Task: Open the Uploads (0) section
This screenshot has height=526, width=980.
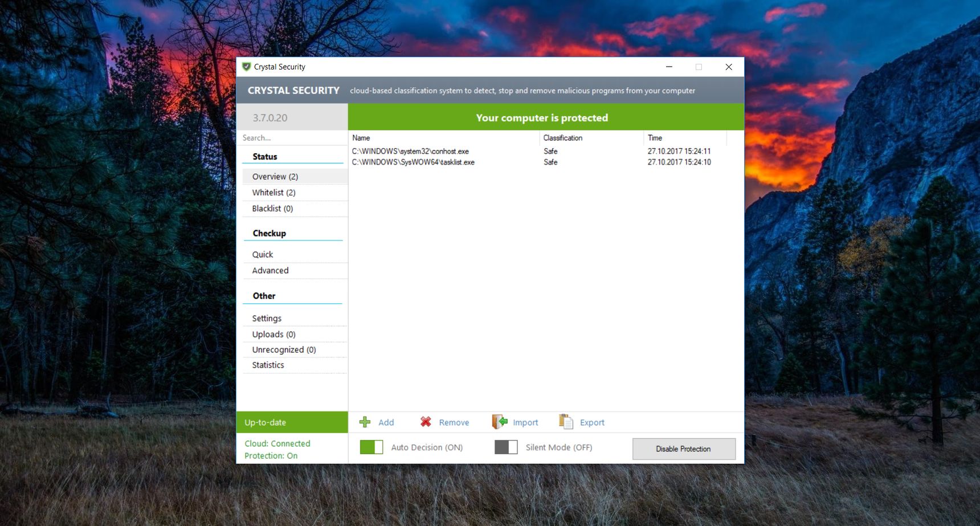Action: pyautogui.click(x=295, y=335)
